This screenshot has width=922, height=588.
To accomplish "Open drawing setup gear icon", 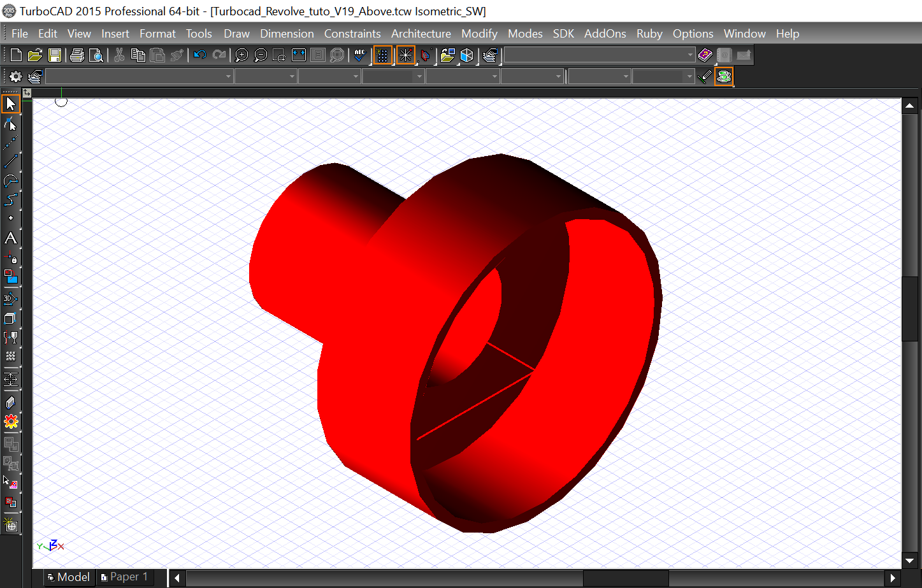I will [16, 76].
